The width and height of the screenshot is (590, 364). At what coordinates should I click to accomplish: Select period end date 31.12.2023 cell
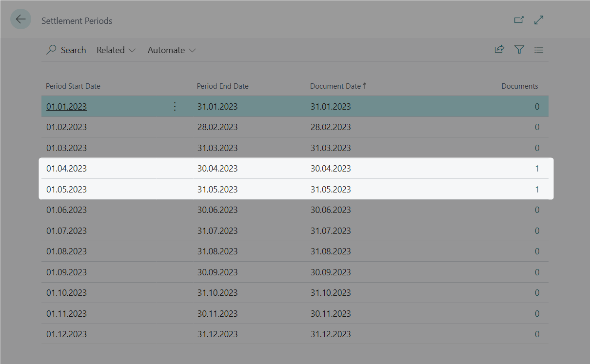coord(217,334)
